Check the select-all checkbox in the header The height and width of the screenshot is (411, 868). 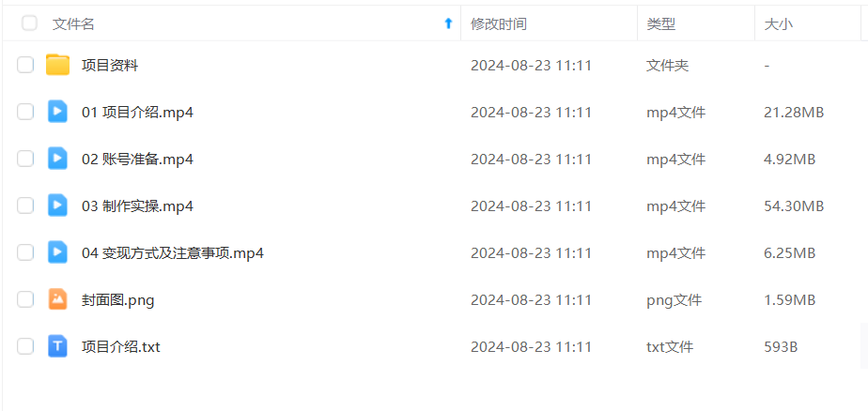coord(29,23)
